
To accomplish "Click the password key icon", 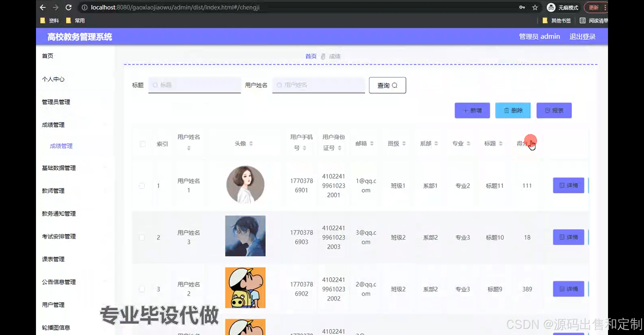I will pos(522,8).
